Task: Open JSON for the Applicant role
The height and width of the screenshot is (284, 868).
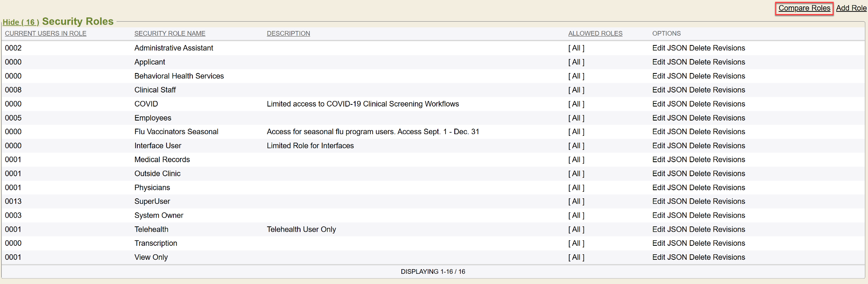Action: click(x=677, y=62)
